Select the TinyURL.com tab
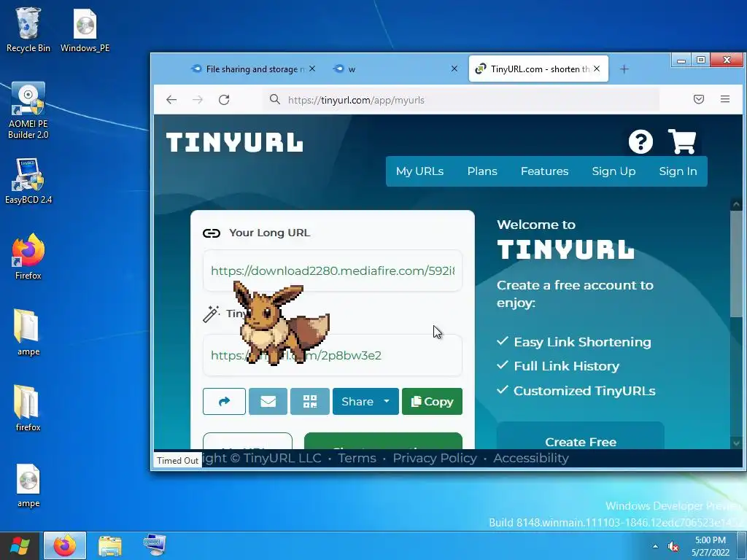Viewport: 747px width, 560px height. 538,69
